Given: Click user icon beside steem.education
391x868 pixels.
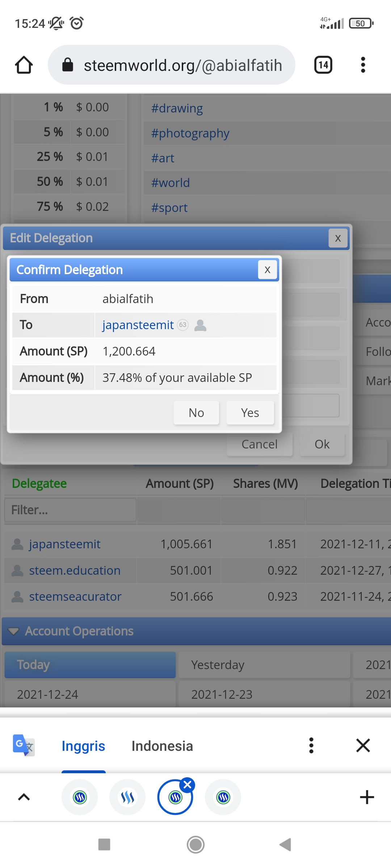Looking at the screenshot, I should [x=17, y=570].
